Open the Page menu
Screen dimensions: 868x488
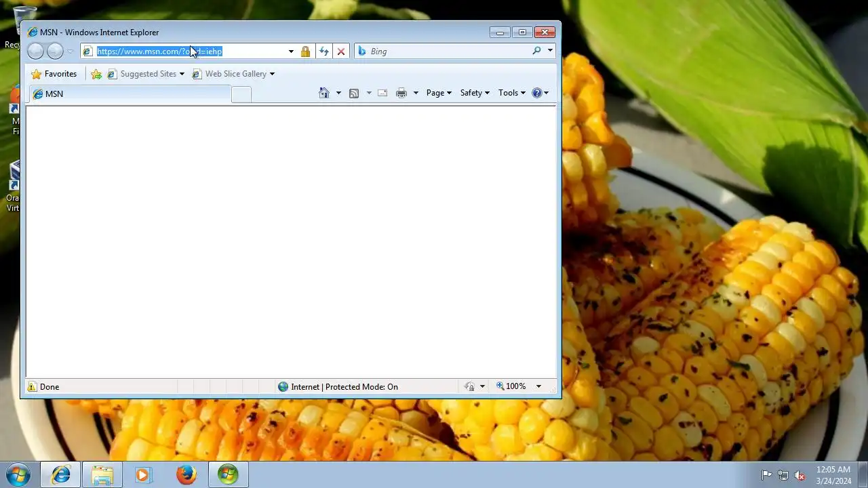click(x=439, y=93)
